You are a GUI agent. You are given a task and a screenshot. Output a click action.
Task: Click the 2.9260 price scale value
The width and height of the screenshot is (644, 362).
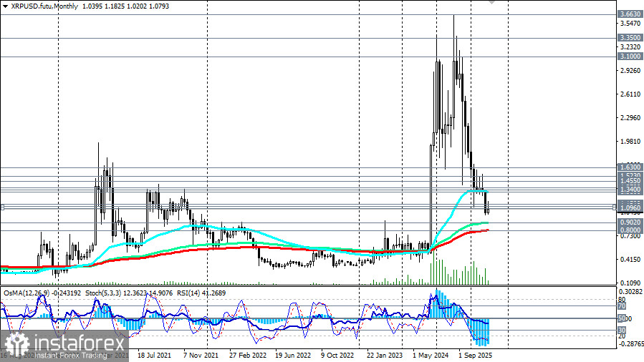[630, 71]
